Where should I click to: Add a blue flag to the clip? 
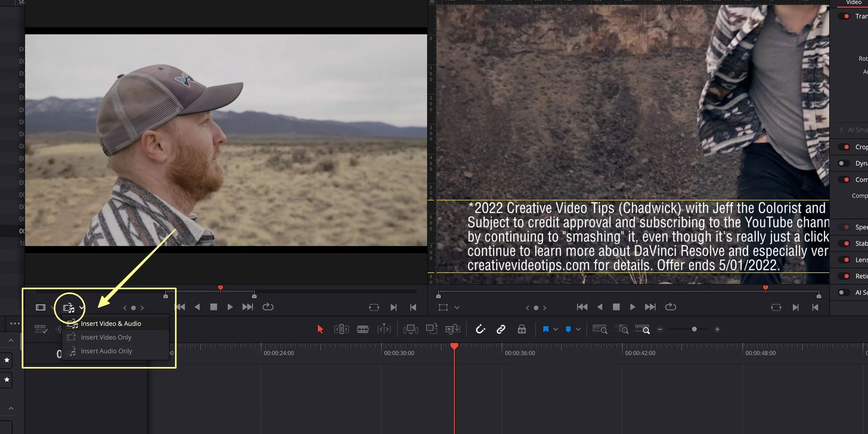pos(546,329)
